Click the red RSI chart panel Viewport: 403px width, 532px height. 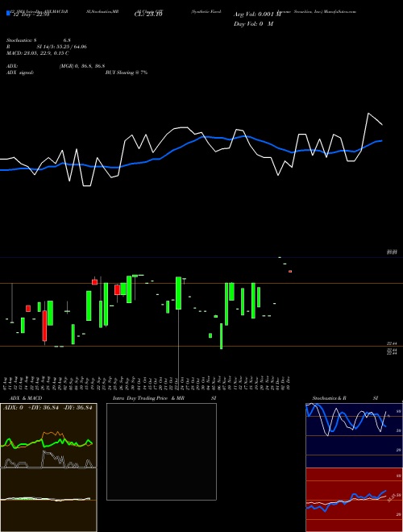point(354,500)
